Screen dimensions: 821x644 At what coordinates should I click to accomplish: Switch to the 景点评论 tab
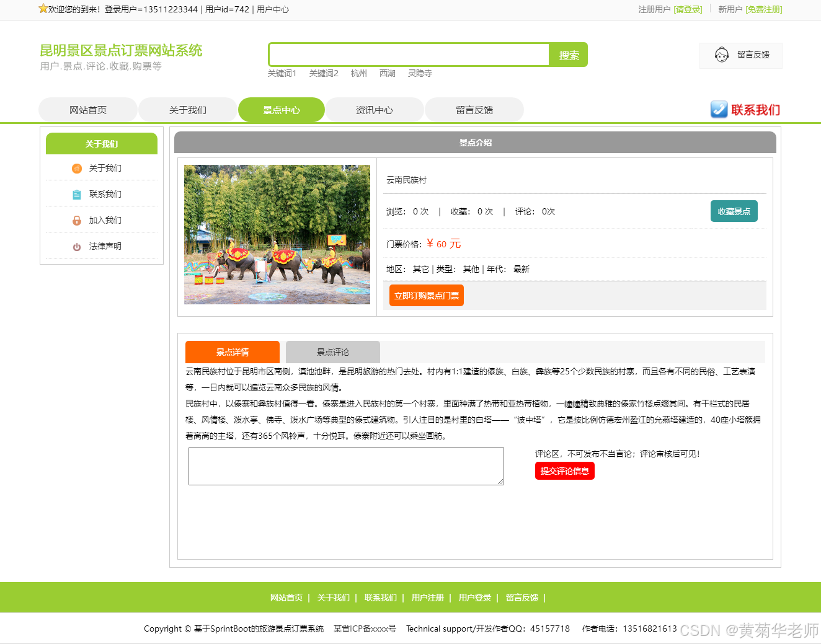pyautogui.click(x=332, y=351)
